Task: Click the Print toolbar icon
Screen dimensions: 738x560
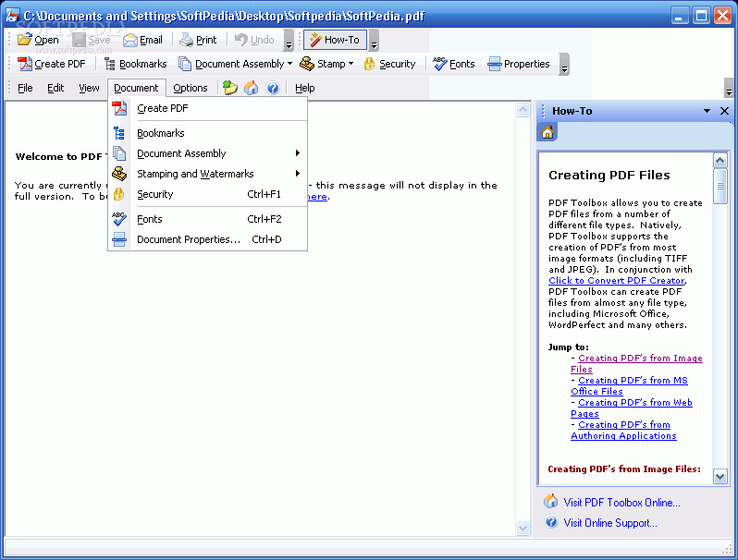Action: (x=187, y=40)
